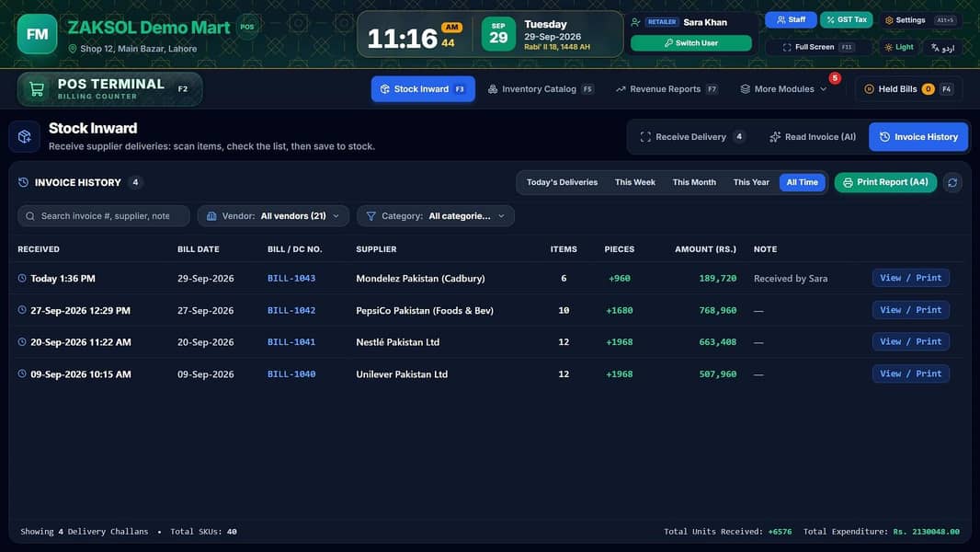The width and height of the screenshot is (980, 552).
Task: Click View / Print for Nestlé Pakistan Ltd
Action: coord(911,342)
